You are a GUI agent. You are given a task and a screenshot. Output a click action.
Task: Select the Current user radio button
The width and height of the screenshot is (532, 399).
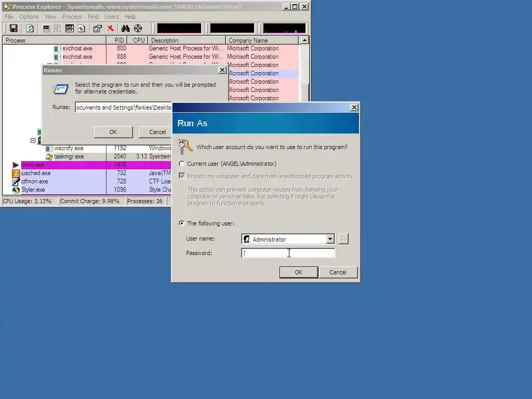[x=182, y=164]
